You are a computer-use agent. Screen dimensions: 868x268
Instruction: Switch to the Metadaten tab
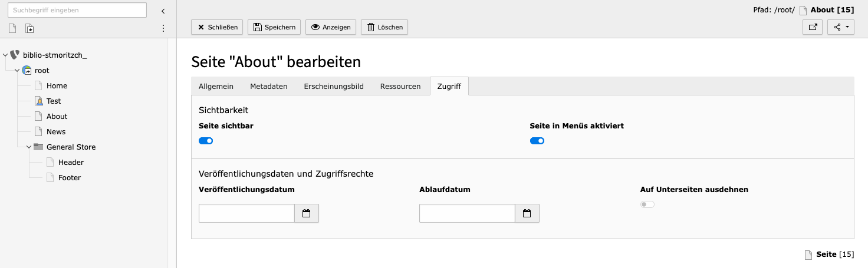[268, 87]
